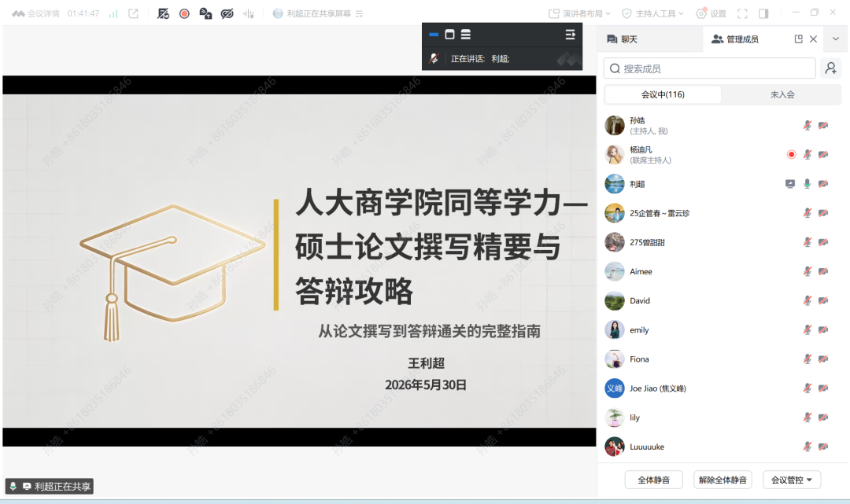
Task: Toggle the crossed-eye hide icon in top bar
Action: coord(227,13)
